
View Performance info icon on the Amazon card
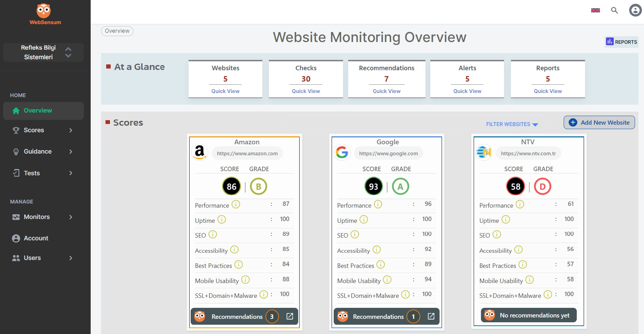(x=236, y=204)
